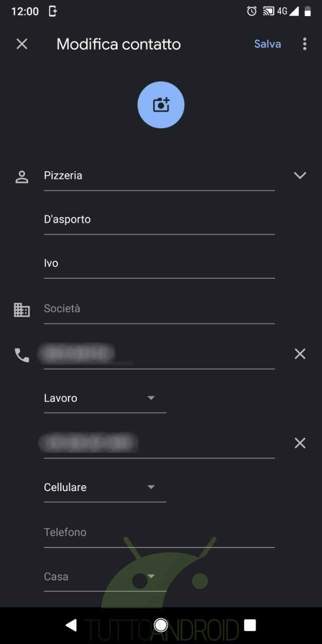This screenshot has height=644, width=322.
Task: Open the three-dot overflow menu
Action: pos(304,44)
